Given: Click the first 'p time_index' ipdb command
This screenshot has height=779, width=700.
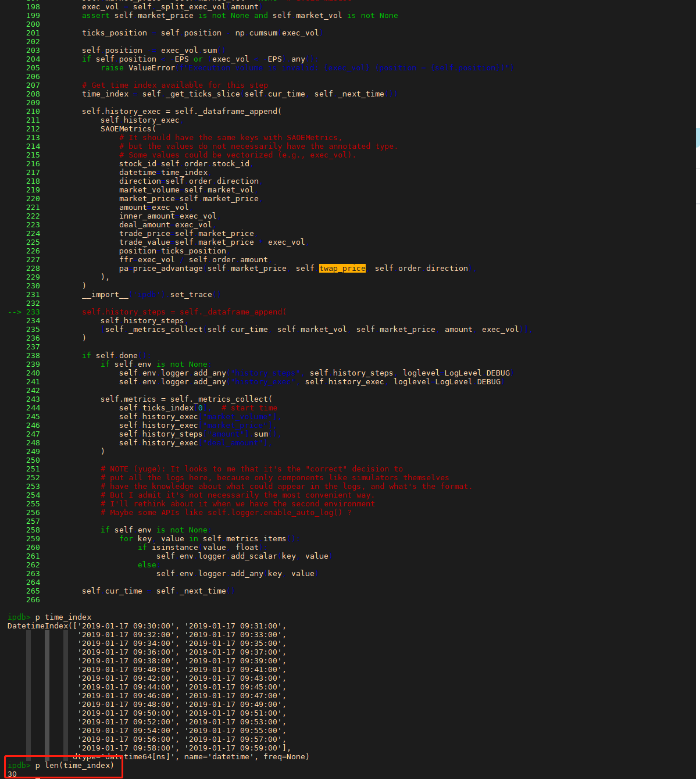Looking at the screenshot, I should [63, 617].
